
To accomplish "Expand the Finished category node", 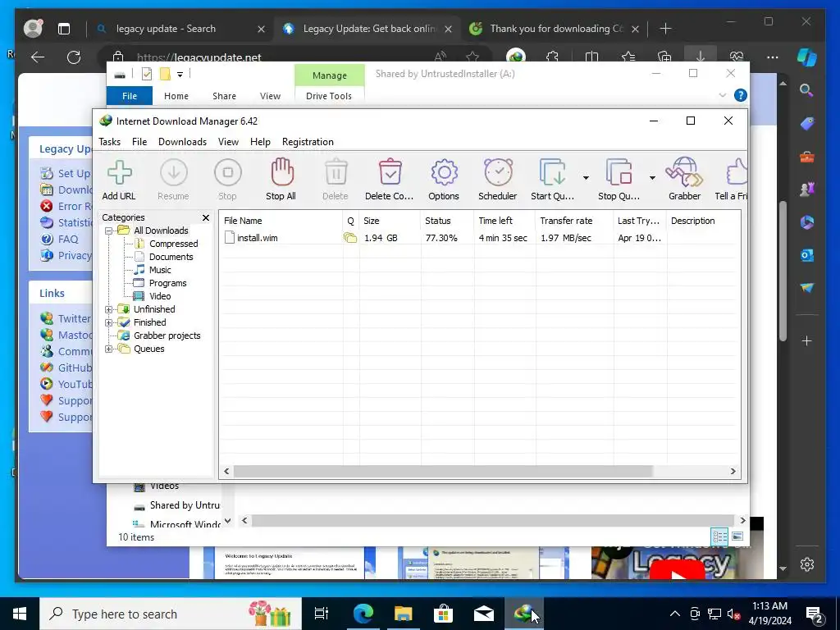I will (109, 322).
